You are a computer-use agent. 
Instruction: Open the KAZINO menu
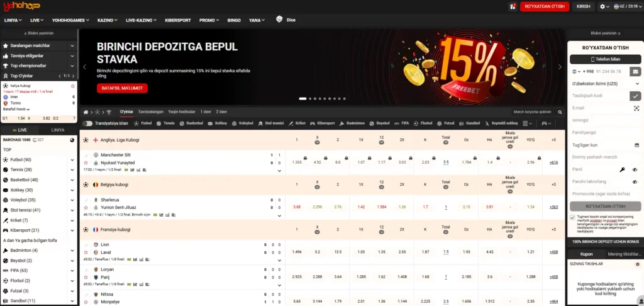point(108,20)
